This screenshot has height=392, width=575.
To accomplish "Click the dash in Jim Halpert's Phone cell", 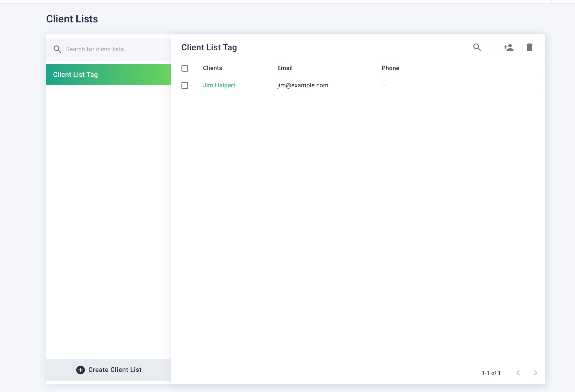I will 384,85.
